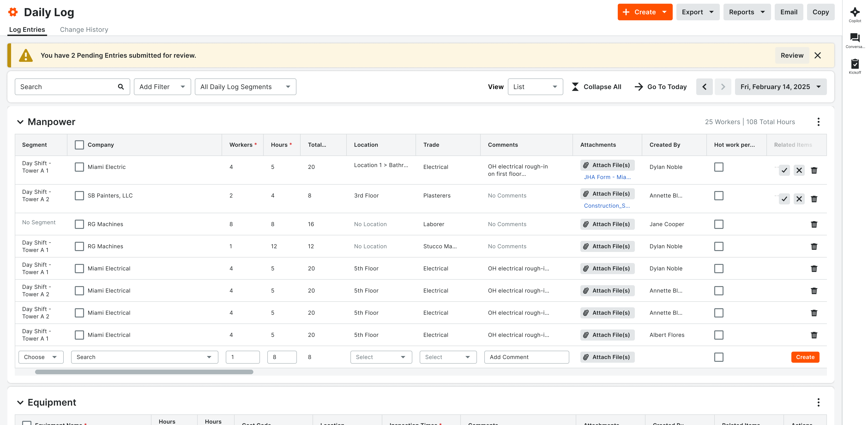The height and width of the screenshot is (425, 868).
Task: Click the Review button in banner
Action: coord(792,56)
